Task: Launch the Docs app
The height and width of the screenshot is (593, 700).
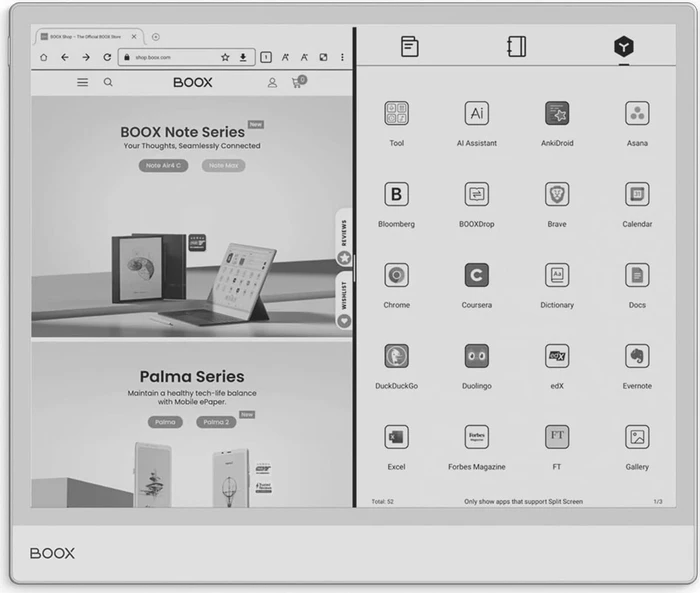Action: click(637, 275)
